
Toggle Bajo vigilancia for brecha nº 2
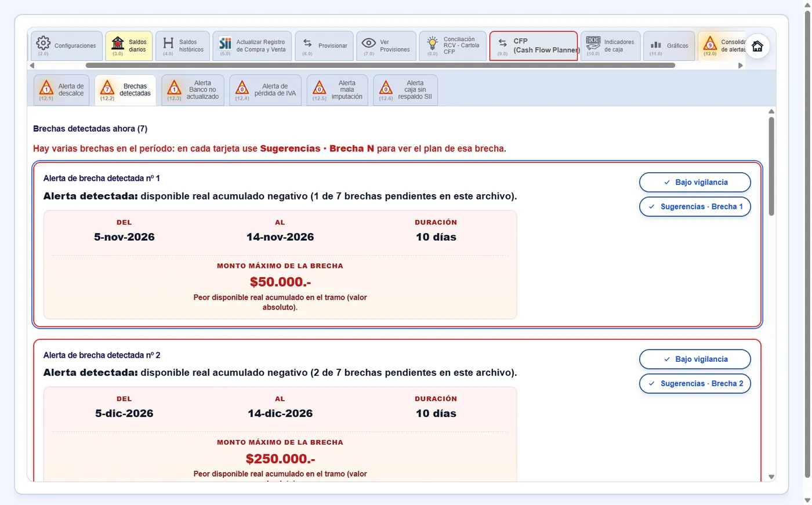tap(695, 359)
